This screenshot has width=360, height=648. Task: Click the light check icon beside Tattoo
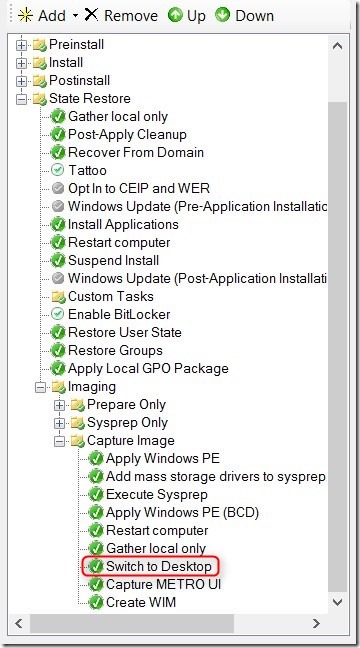coord(57,170)
